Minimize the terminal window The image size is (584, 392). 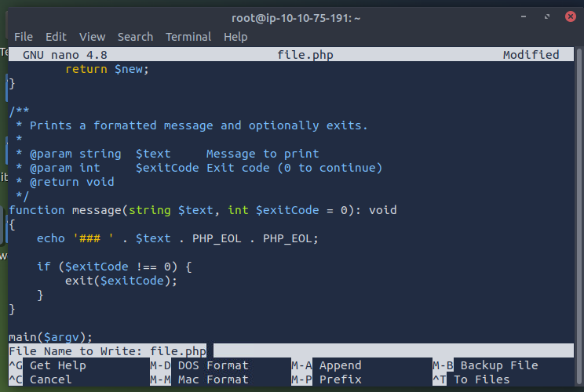pyautogui.click(x=525, y=16)
